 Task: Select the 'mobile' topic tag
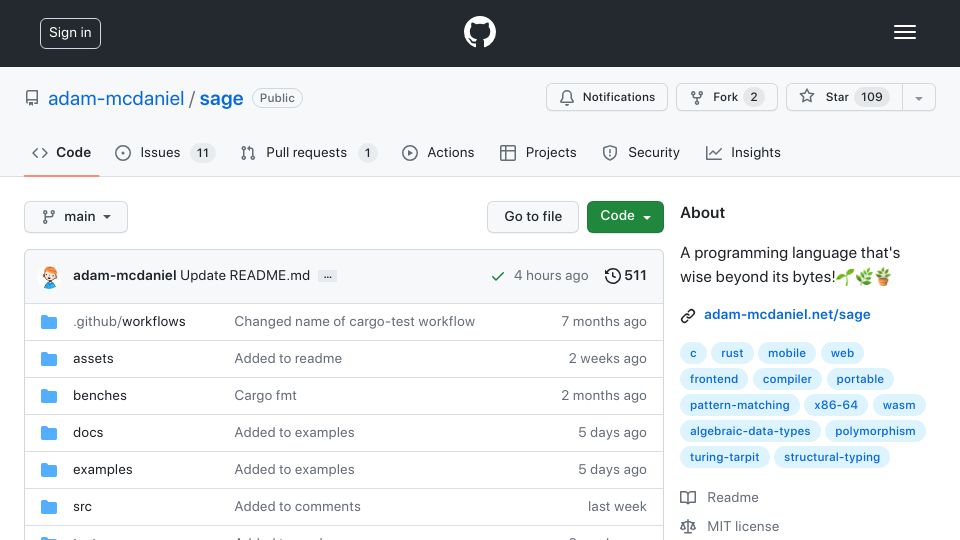[x=787, y=353]
